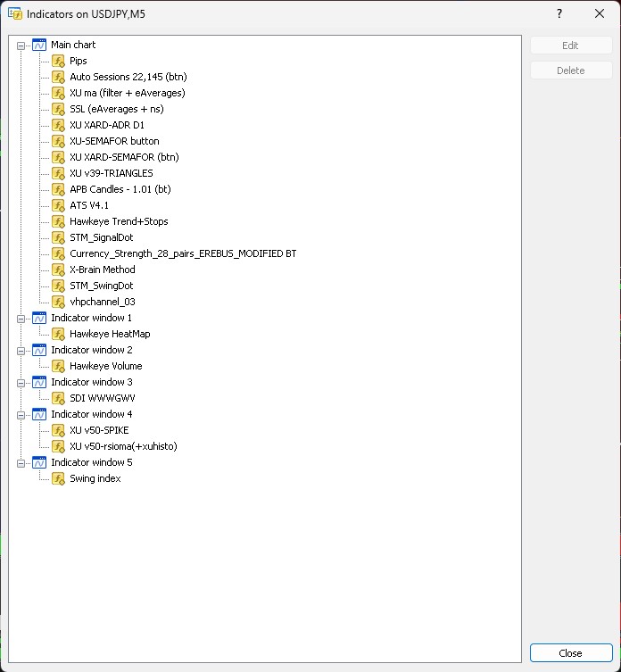Collapse the Indicator window 4 node
The width and height of the screenshot is (621, 672).
tap(21, 414)
